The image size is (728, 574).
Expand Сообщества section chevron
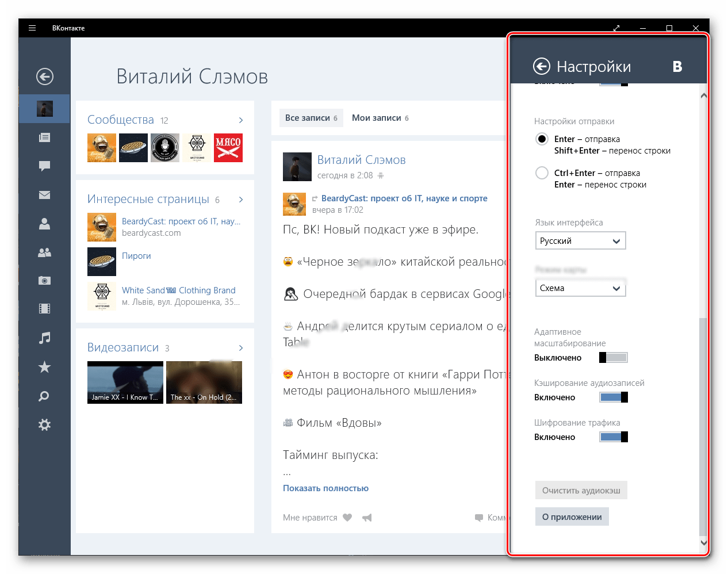pos(241,120)
